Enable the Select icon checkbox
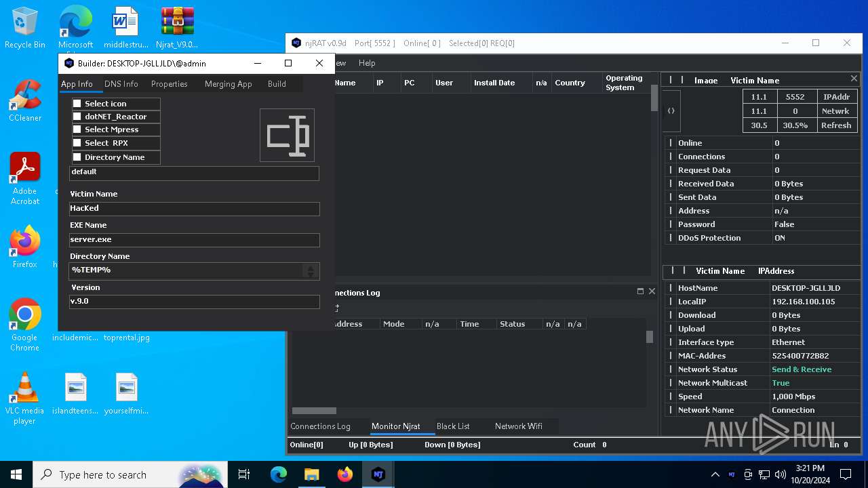868x488 pixels. click(x=77, y=104)
